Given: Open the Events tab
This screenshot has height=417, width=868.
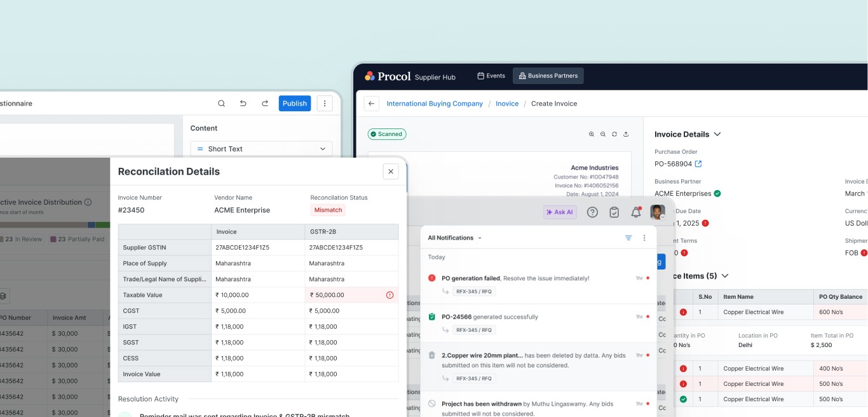Looking at the screenshot, I should point(491,76).
